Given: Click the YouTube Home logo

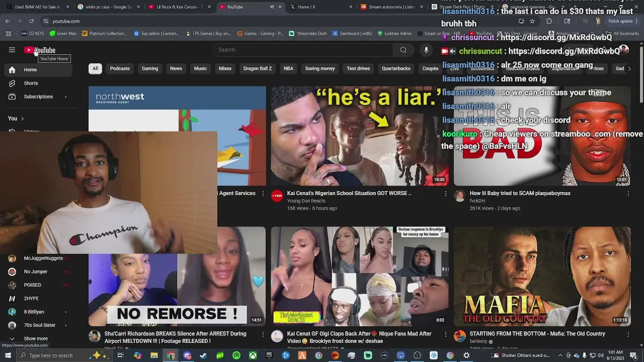Looking at the screenshot, I should click(x=40, y=50).
